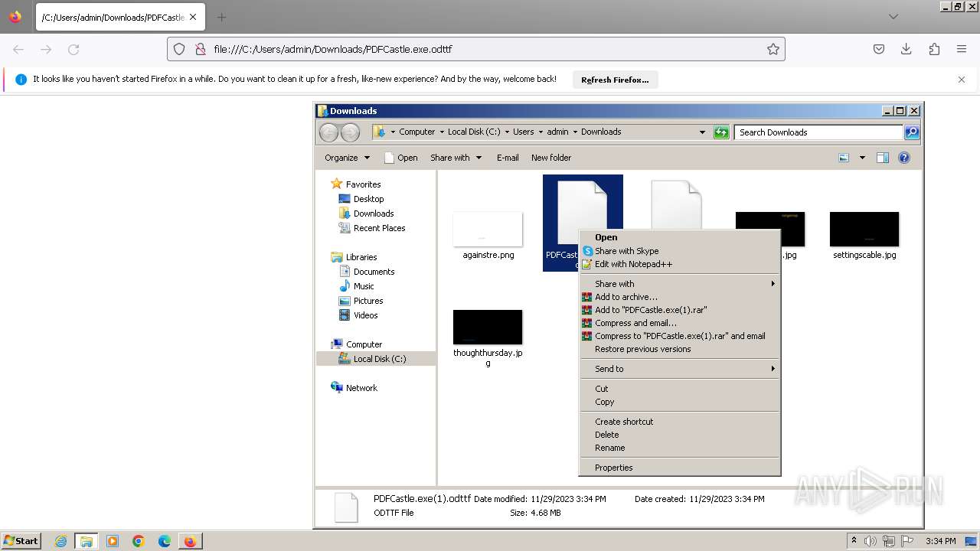Click the Search Downloads field
Image resolution: width=980 pixels, height=551 pixels.
point(818,132)
